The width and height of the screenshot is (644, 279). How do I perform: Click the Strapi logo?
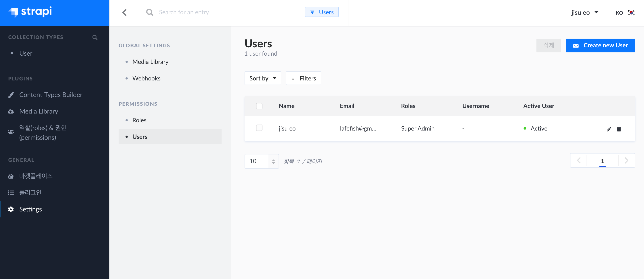30,12
